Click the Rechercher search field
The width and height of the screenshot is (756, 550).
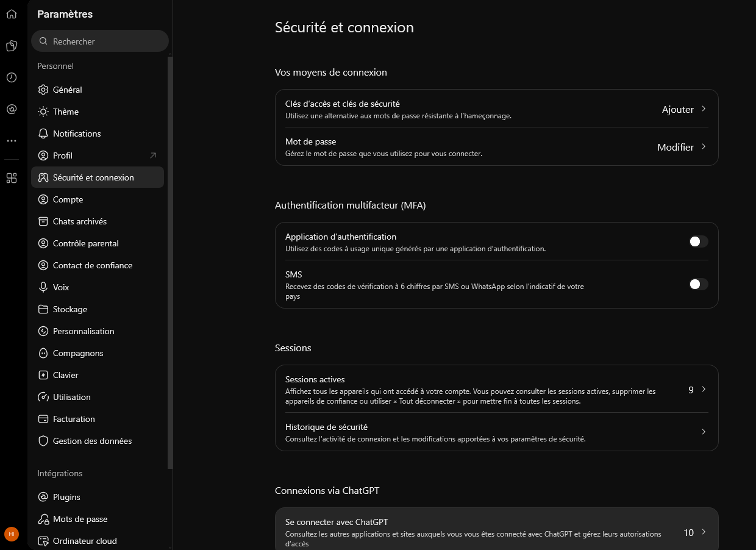pyautogui.click(x=100, y=41)
